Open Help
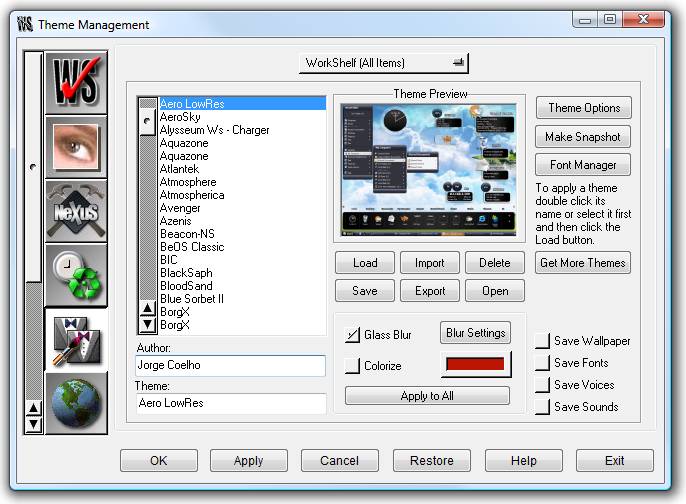This screenshot has width=686, height=504. click(x=524, y=461)
